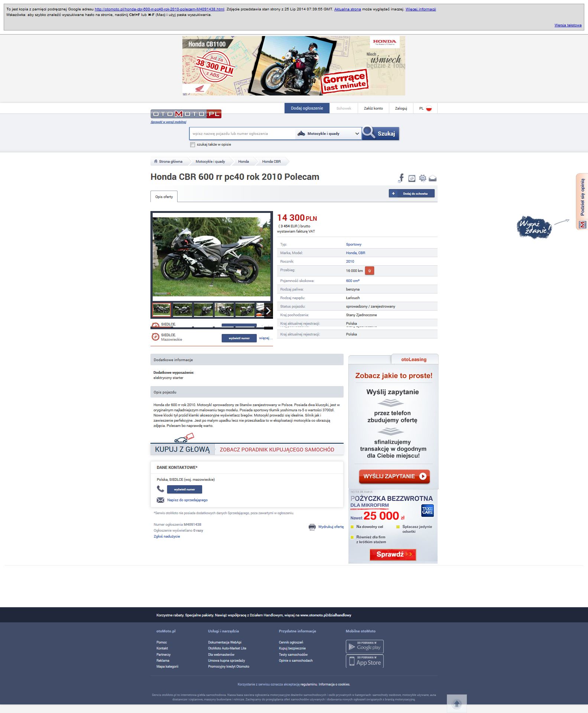588x713 pixels.
Task: Open Schowek in the top menu
Action: coord(344,108)
